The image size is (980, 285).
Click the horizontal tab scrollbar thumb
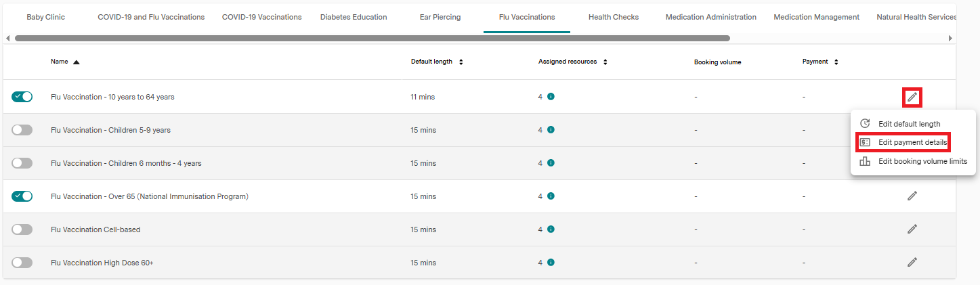tap(372, 39)
